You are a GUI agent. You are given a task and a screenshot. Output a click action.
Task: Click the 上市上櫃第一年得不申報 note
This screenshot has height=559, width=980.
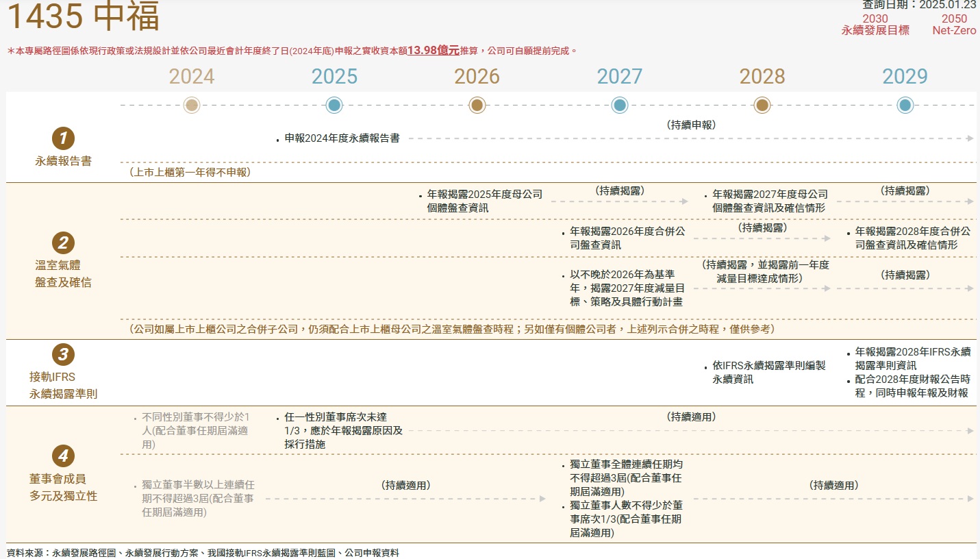pyautogui.click(x=189, y=173)
